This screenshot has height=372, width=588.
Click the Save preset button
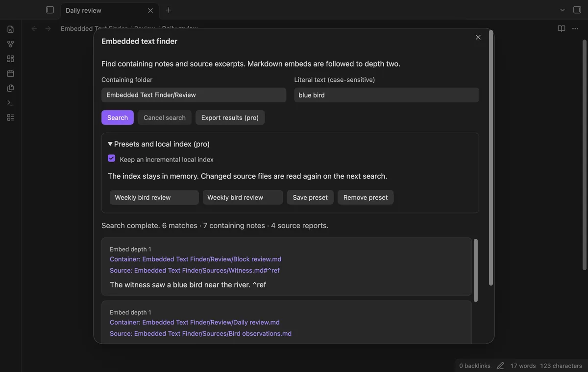click(310, 197)
